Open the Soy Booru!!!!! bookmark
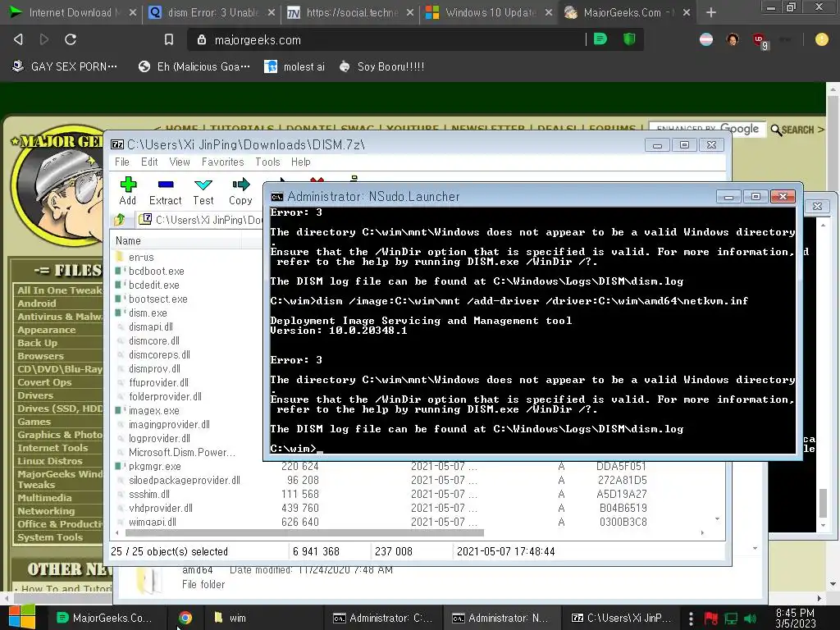Viewport: 840px width, 630px height. coord(382,66)
